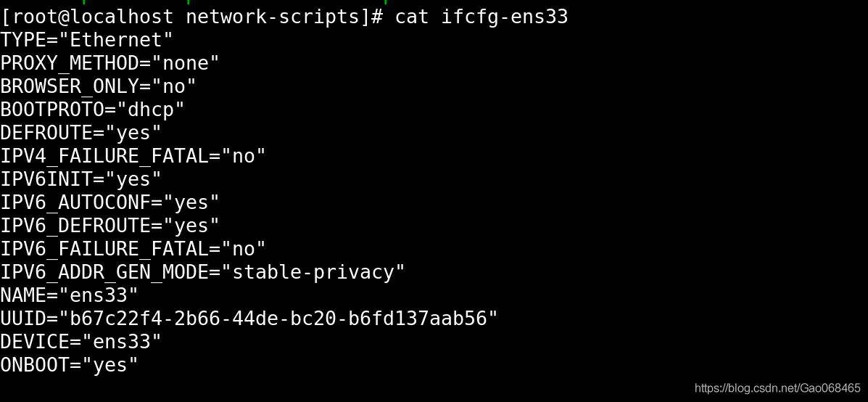Click the cat ifcfg-ens33 command text
Screen dimensions: 868x402
pos(481,17)
